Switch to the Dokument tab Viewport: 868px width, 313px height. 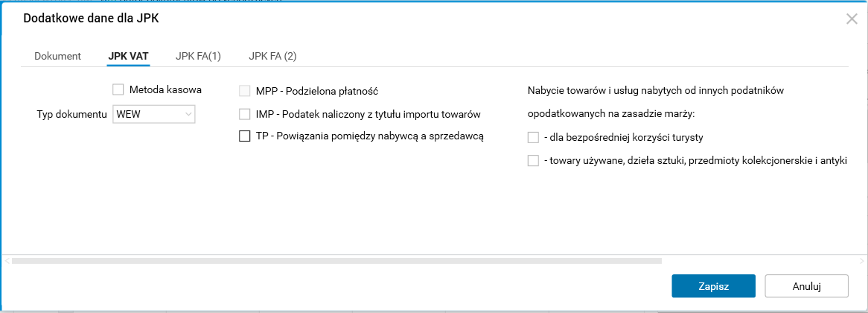pyautogui.click(x=57, y=56)
